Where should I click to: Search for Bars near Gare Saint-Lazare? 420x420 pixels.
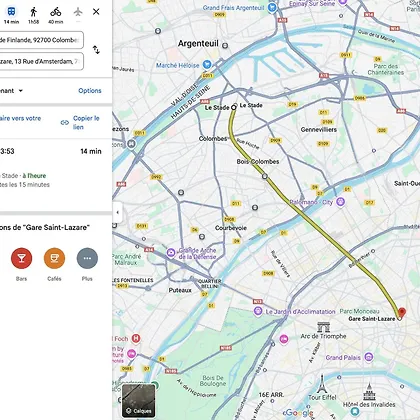point(21,258)
